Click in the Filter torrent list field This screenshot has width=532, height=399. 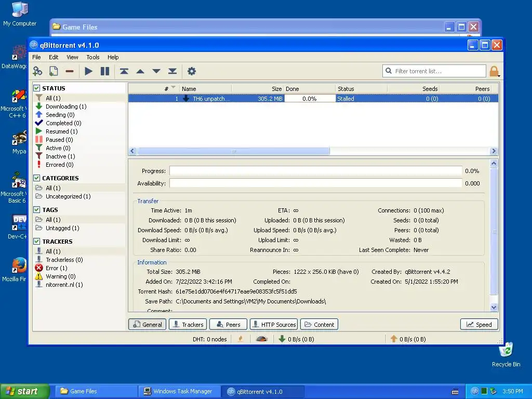click(x=434, y=71)
